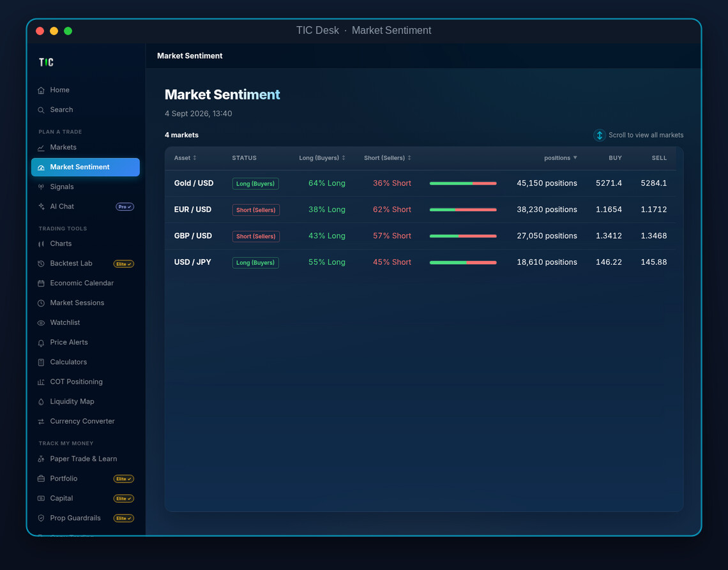728x570 pixels.
Task: Sort by positions column descending arrow
Action: pos(575,158)
